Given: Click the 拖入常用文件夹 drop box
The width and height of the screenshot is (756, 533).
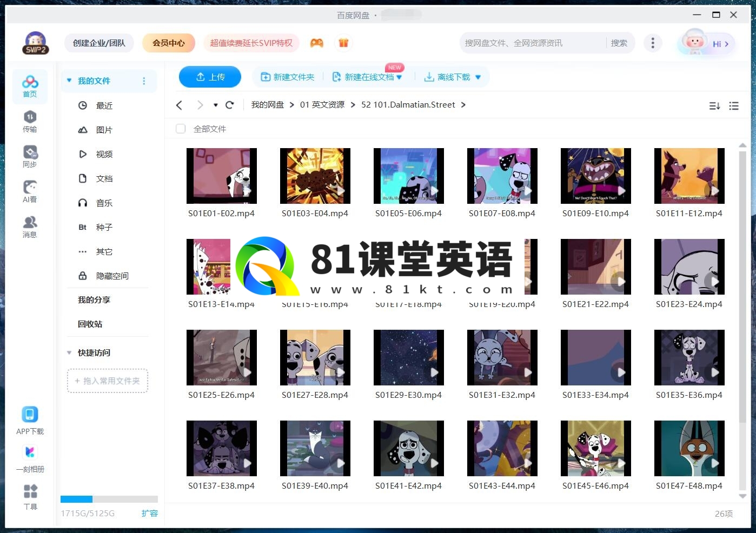Looking at the screenshot, I should tap(108, 381).
